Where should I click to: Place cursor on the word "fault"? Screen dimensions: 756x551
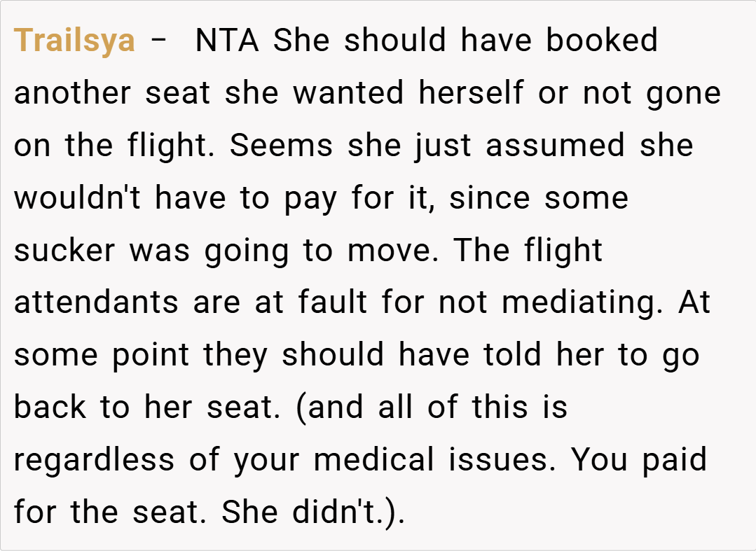[333, 303]
